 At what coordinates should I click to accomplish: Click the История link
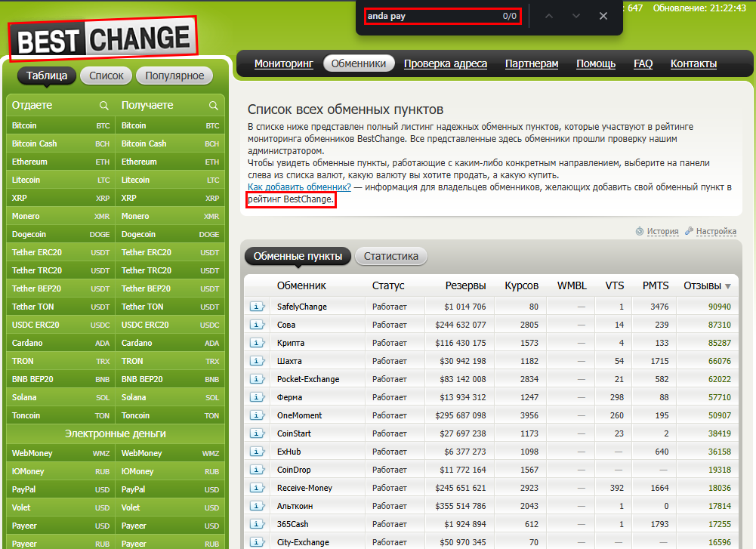coord(662,231)
